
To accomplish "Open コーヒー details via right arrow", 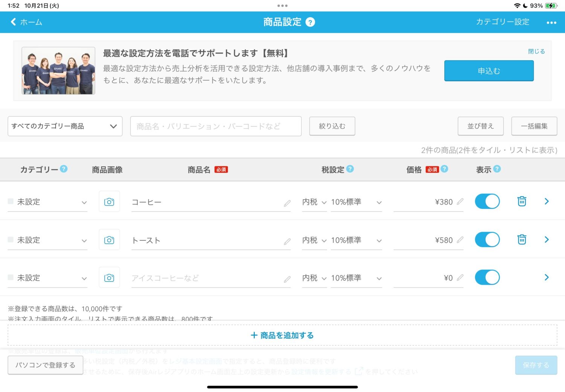I will (x=547, y=202).
